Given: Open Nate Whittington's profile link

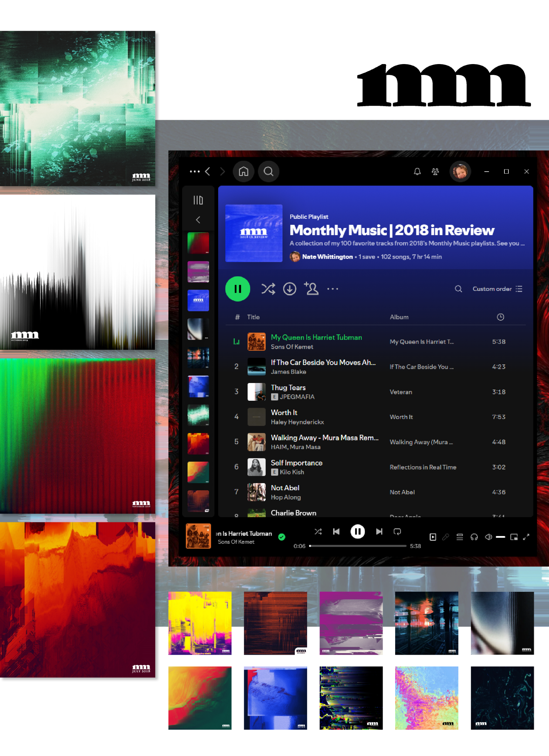Looking at the screenshot, I should pos(327,257).
